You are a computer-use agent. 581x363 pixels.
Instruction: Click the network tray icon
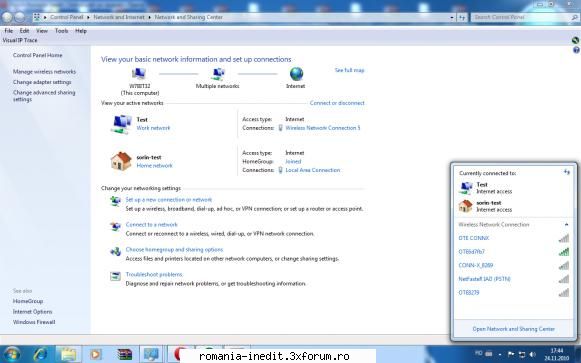coord(522,354)
